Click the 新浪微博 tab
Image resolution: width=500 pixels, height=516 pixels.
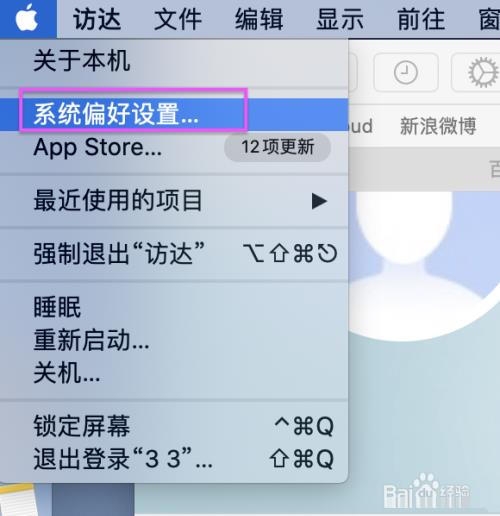[438, 126]
